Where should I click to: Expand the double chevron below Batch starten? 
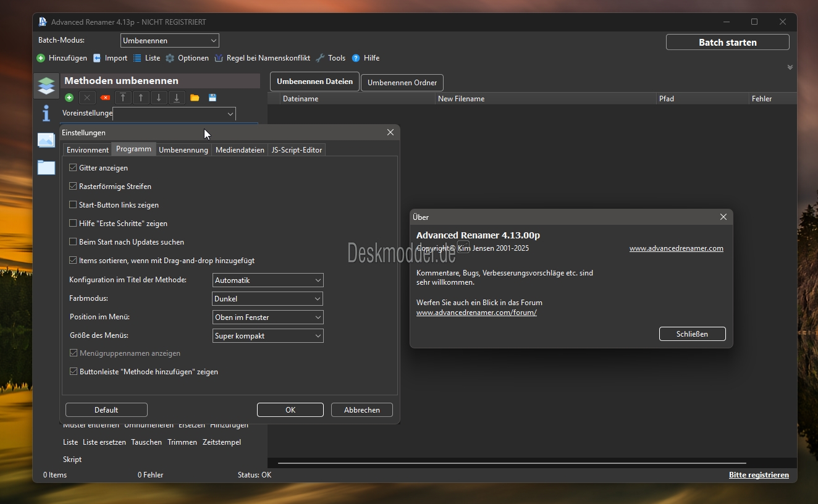pos(790,67)
